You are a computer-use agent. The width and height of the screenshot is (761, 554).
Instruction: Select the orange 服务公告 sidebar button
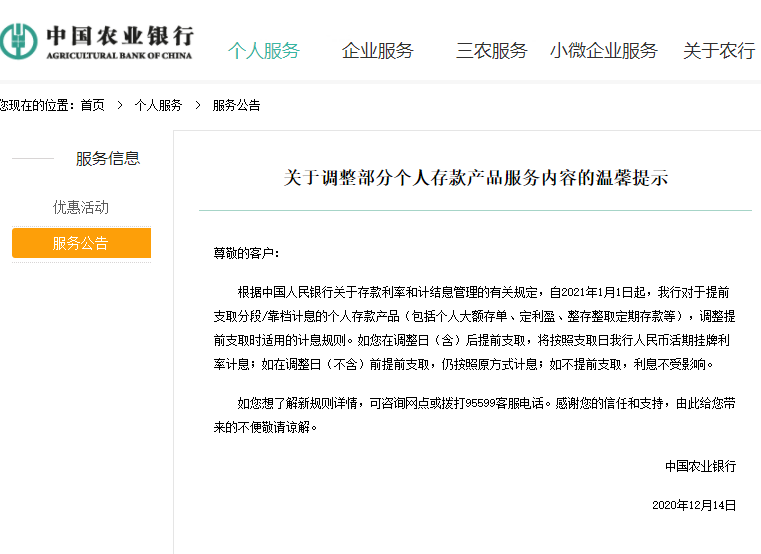coord(81,243)
